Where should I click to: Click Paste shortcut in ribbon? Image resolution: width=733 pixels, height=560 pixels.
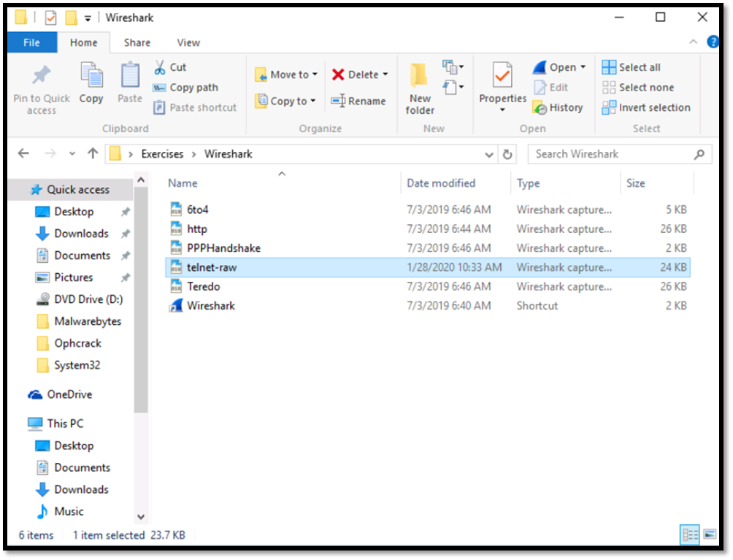tap(196, 107)
